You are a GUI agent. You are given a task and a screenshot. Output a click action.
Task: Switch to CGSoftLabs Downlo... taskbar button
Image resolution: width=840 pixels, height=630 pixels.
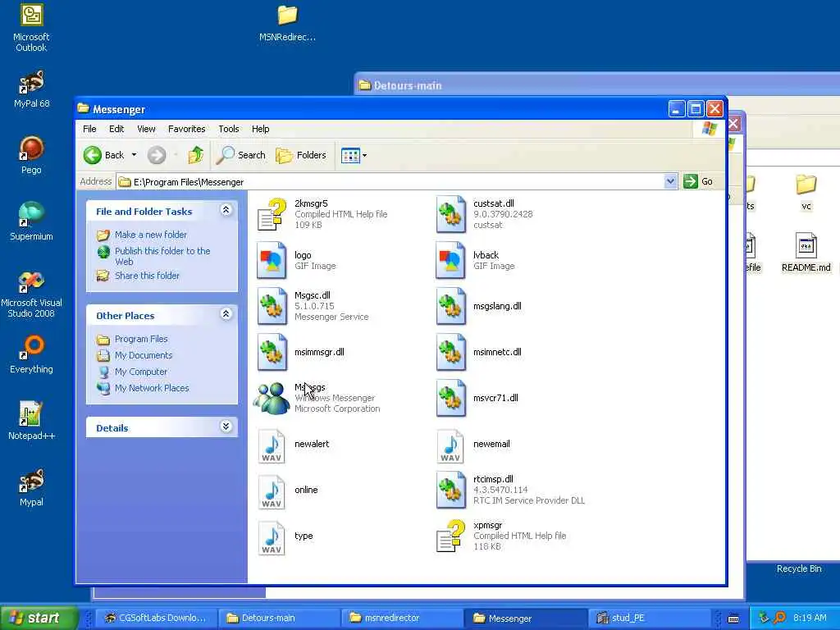pyautogui.click(x=156, y=619)
